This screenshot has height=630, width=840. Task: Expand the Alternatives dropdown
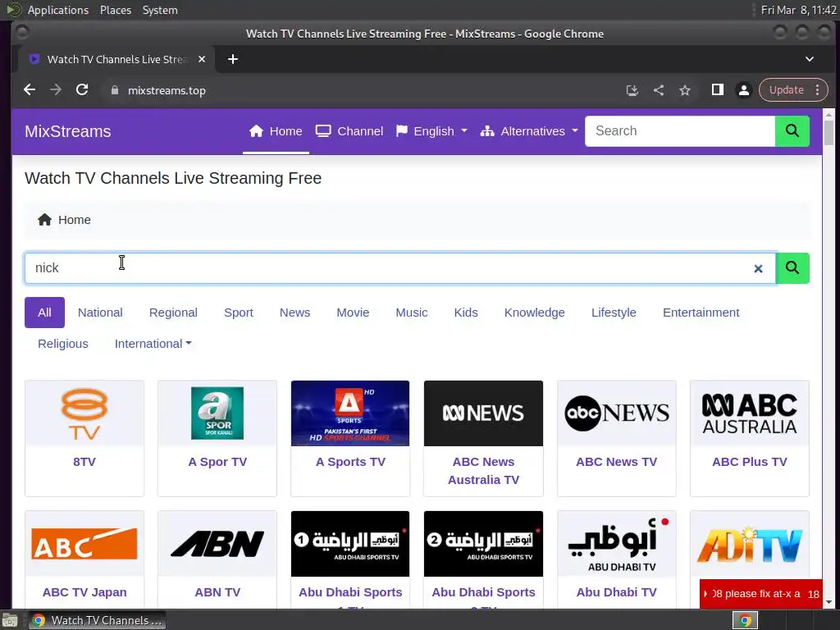click(x=529, y=131)
